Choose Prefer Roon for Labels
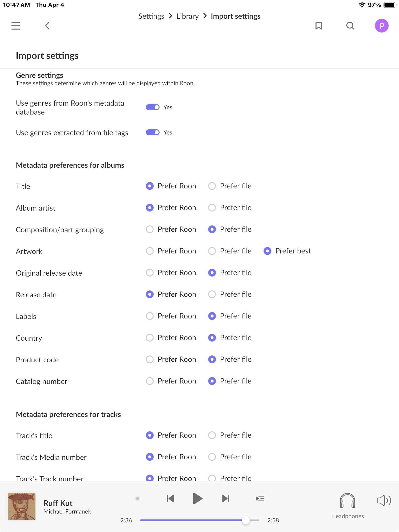The image size is (399, 532). (x=171, y=316)
